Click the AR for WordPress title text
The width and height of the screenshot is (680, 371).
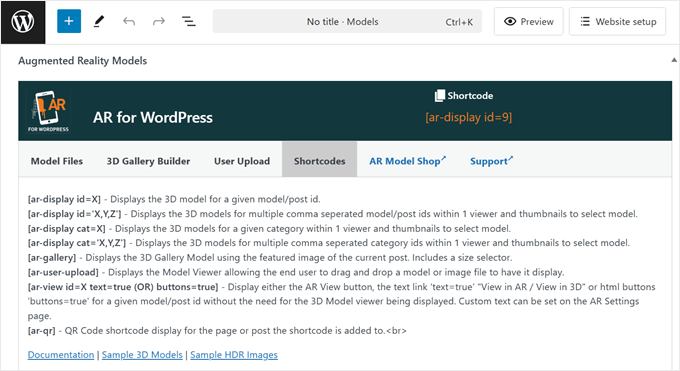click(153, 118)
